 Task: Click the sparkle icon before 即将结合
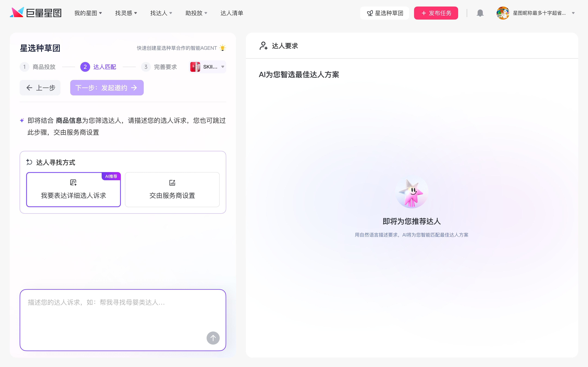(x=22, y=120)
